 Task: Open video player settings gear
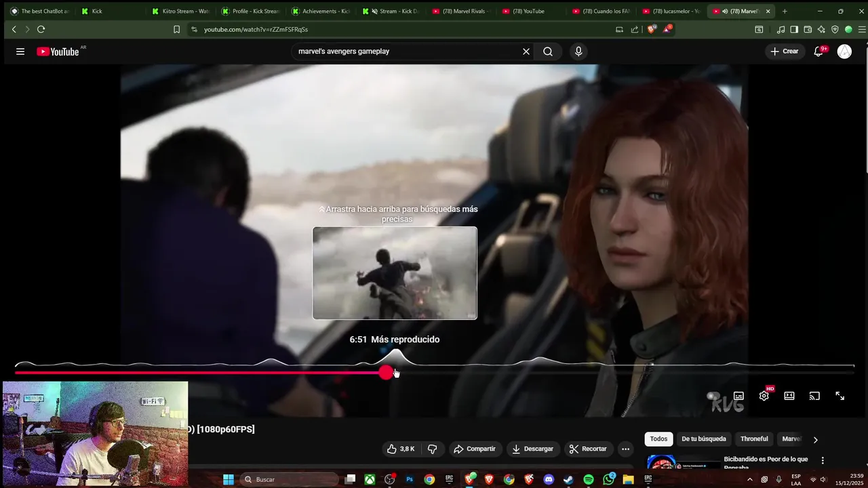(x=764, y=396)
